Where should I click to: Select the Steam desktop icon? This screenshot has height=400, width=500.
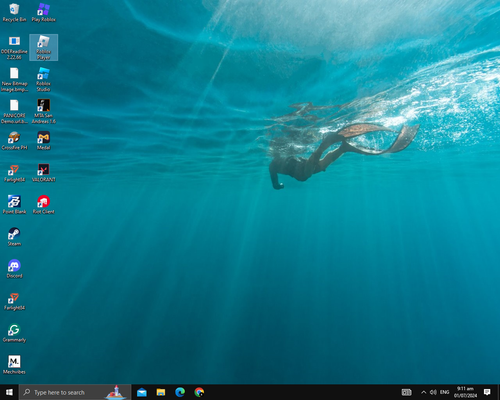point(14,237)
